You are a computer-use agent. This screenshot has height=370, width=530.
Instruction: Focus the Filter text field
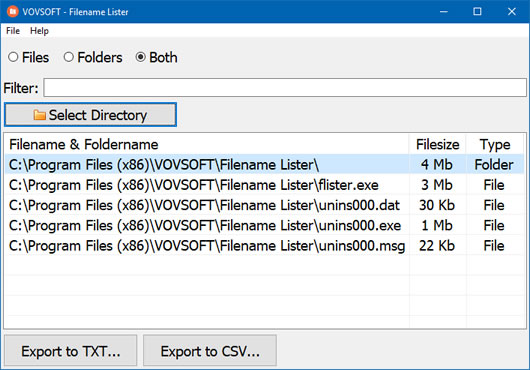pyautogui.click(x=285, y=88)
